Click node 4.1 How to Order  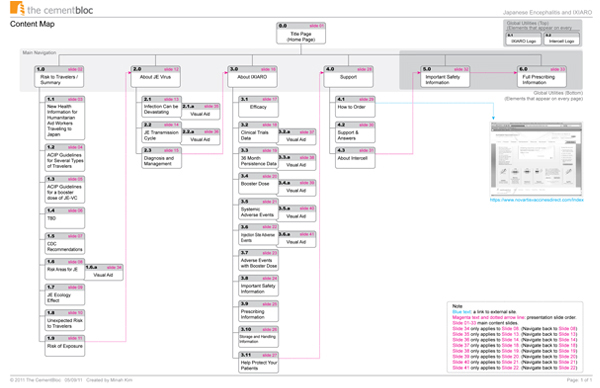(355, 107)
